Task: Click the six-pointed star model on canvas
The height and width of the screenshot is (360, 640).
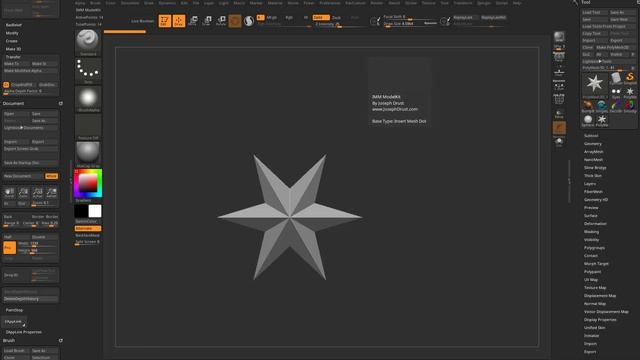Action: click(289, 216)
